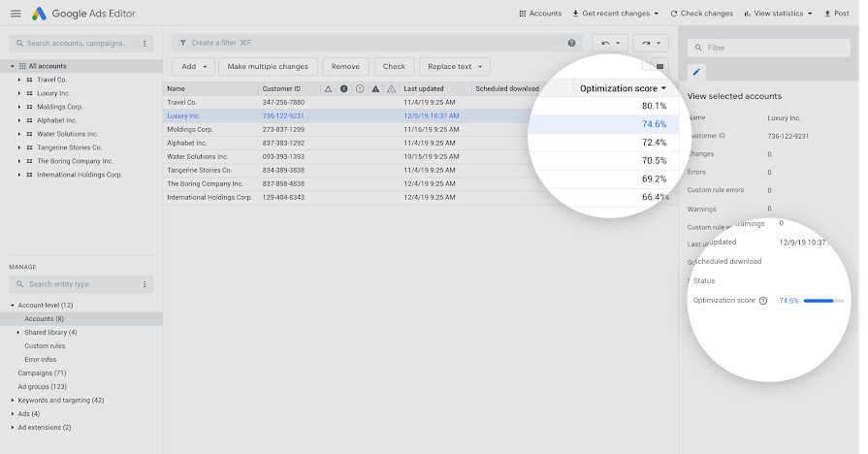The width and height of the screenshot is (868, 454).
Task: Sort by the Name column header
Action: coord(210,88)
